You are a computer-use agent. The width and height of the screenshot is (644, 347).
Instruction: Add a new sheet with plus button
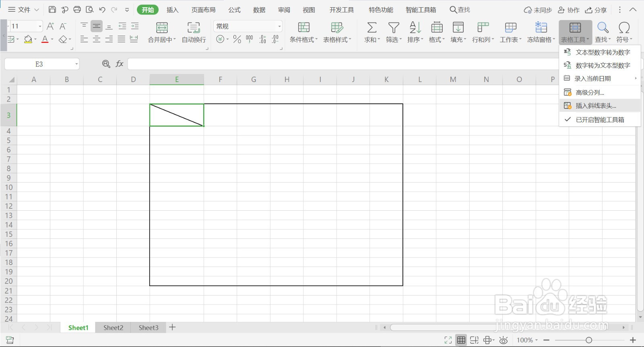click(x=172, y=327)
